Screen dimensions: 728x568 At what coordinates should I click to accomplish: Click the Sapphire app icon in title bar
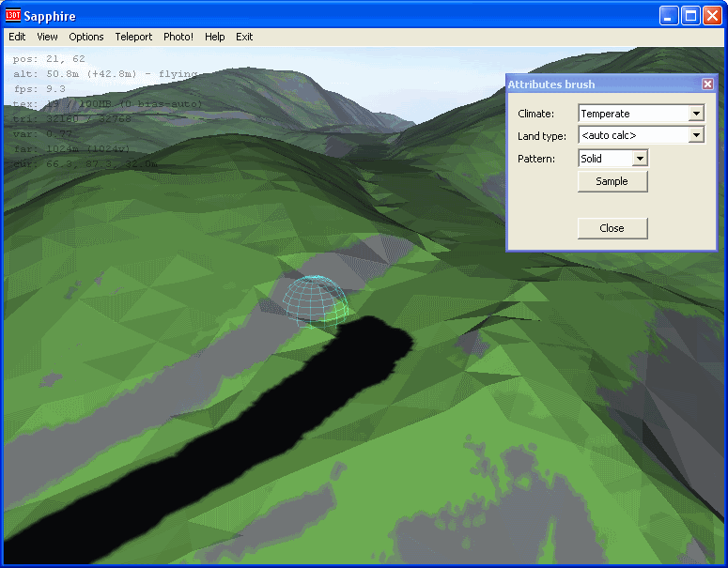13,16
